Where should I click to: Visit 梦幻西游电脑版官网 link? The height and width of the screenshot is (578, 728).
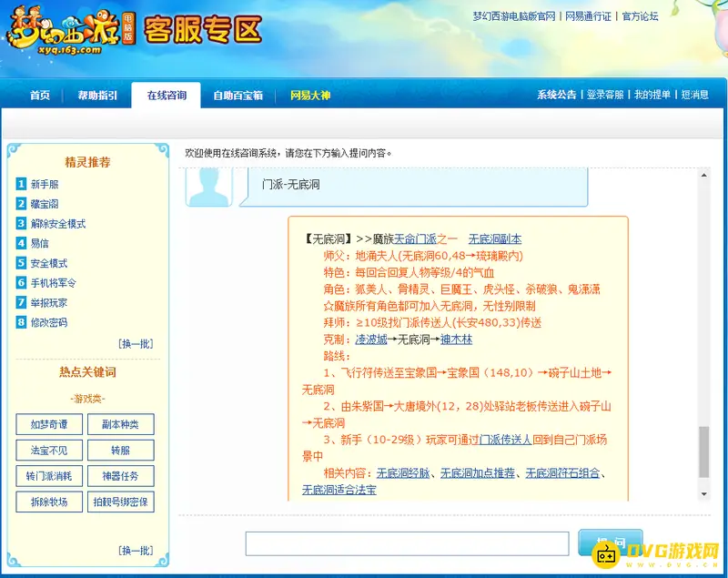[514, 16]
